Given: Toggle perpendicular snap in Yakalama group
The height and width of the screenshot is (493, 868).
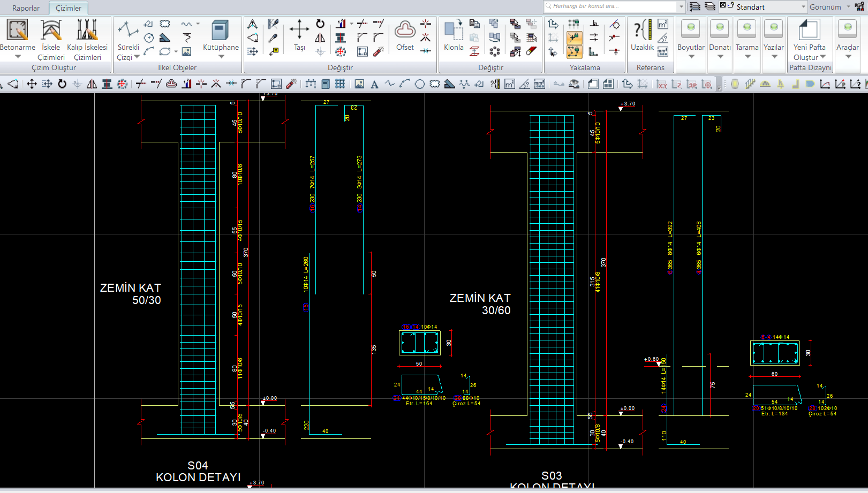Looking at the screenshot, I should [x=594, y=24].
